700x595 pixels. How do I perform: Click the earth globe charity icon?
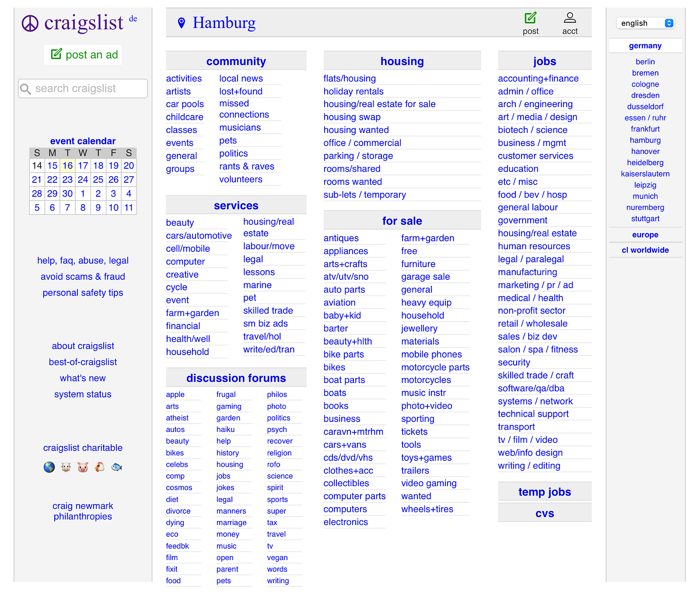point(49,467)
